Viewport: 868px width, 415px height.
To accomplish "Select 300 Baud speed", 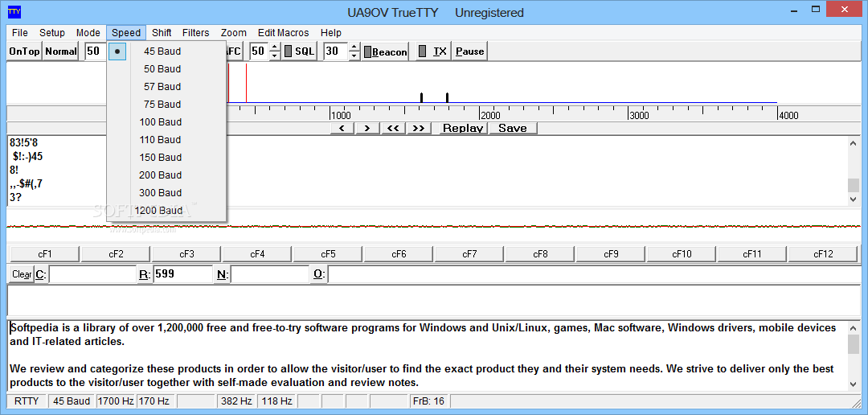I will [166, 193].
